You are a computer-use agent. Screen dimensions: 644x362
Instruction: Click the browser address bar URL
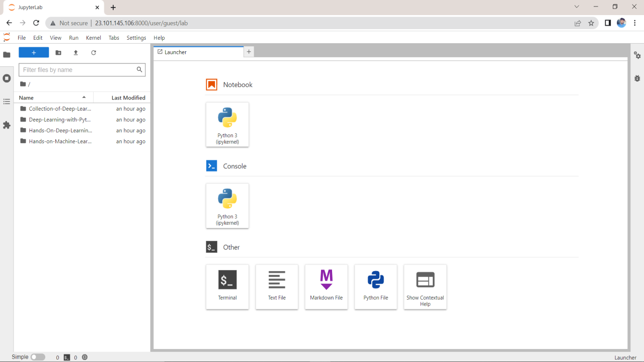[x=141, y=23]
